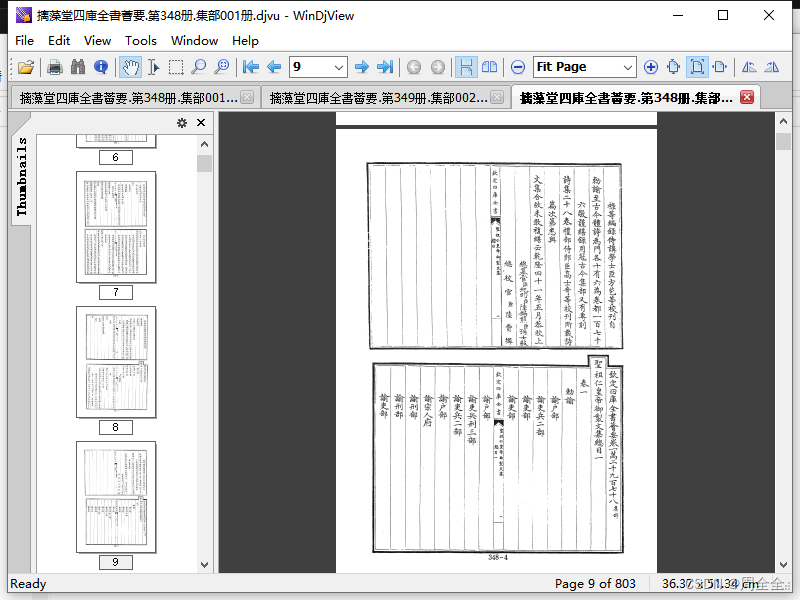Click the 'Ready' status bar text
Screen dimensions: 800x600
coord(28,583)
